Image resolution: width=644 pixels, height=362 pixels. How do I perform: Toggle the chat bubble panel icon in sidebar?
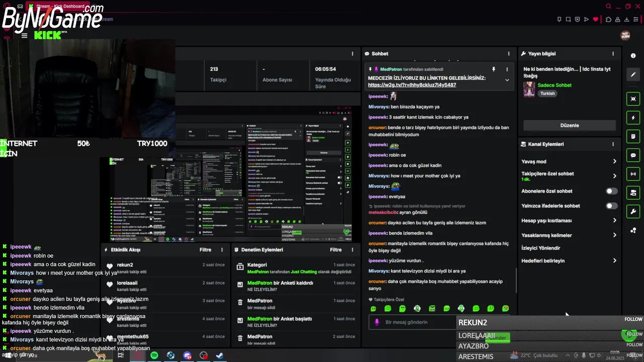(633, 155)
